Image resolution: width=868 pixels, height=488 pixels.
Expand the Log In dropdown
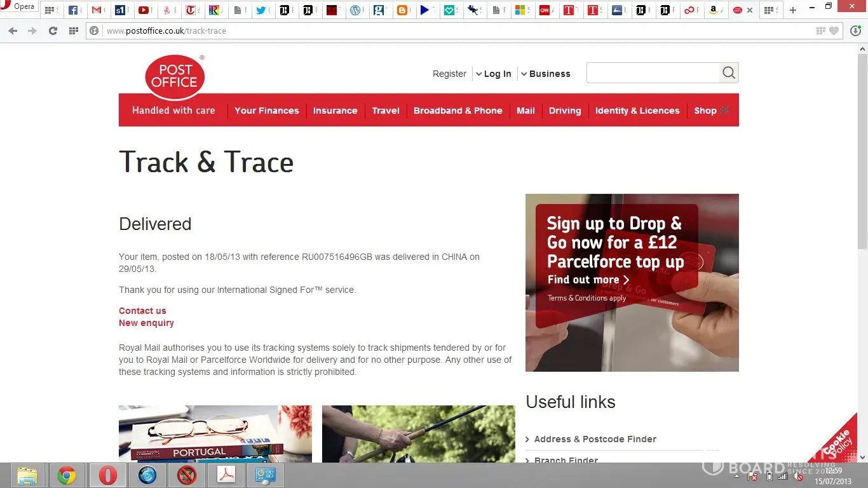tap(494, 74)
